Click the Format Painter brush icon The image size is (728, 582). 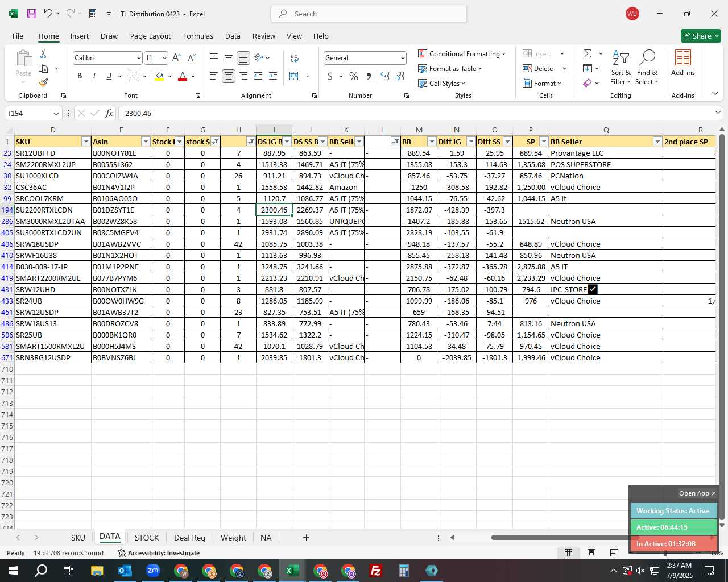[43, 82]
